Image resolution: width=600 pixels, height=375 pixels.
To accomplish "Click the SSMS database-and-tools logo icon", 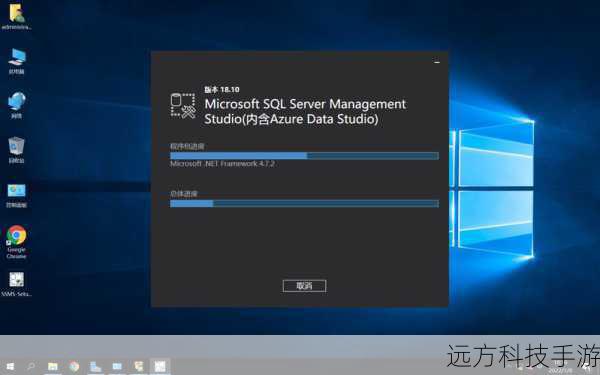I will click(x=183, y=106).
